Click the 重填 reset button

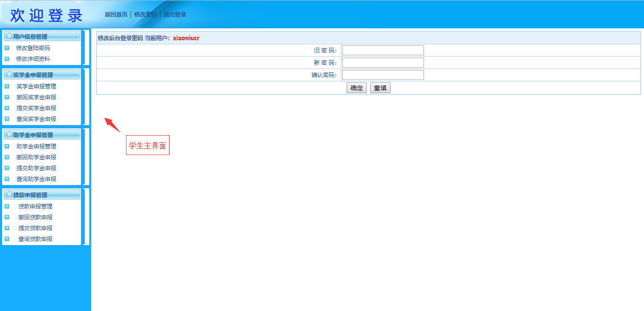pyautogui.click(x=380, y=88)
